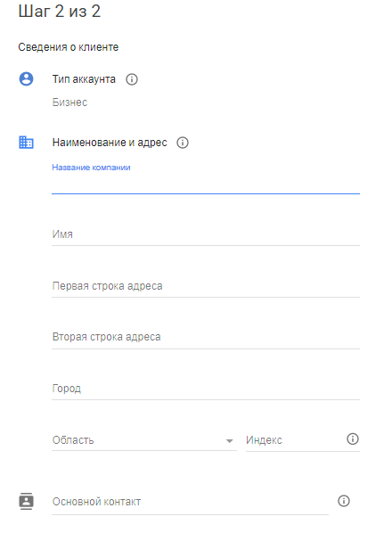This screenshot has height=541, width=392.
Task: Click the Первая строка адреса field
Action: tap(206, 286)
